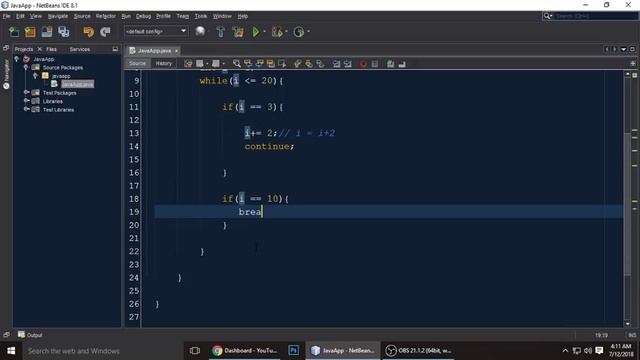Start macro recording with the red circle icon

point(363,64)
